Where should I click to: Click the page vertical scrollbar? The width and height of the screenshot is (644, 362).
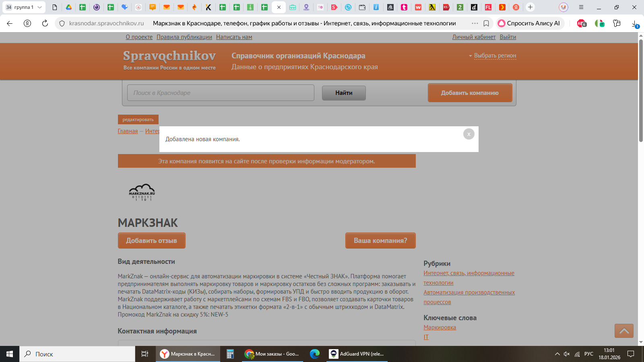(641, 91)
